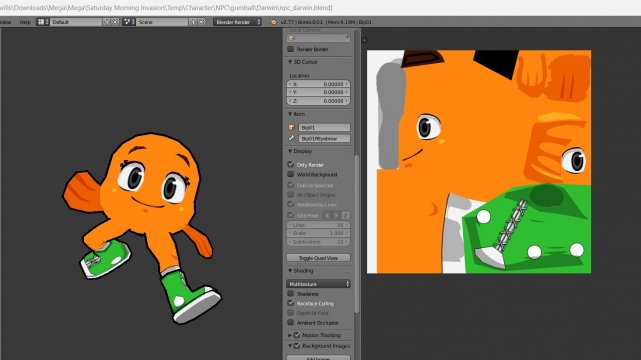
Task: Toggle the X axis grid button
Action: 327,215
